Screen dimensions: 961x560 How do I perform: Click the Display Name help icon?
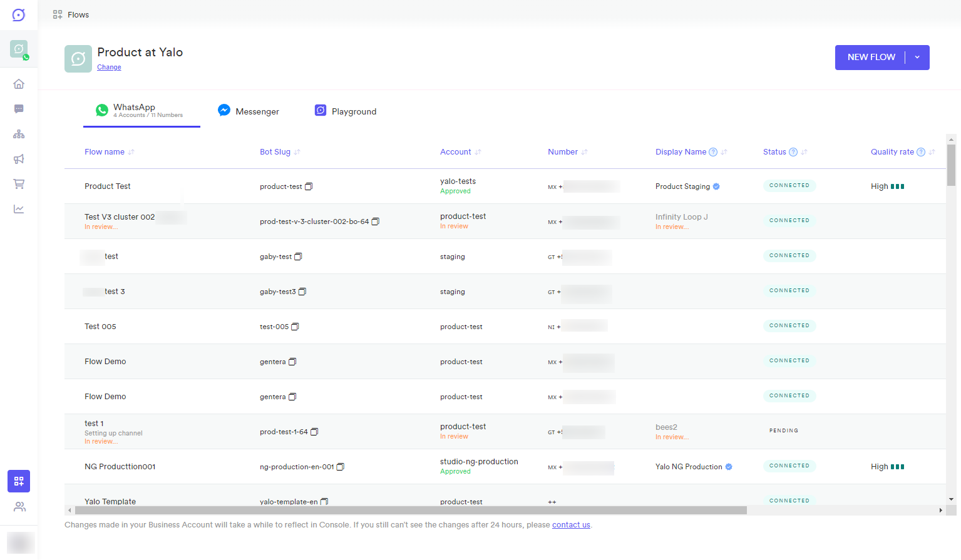point(713,152)
